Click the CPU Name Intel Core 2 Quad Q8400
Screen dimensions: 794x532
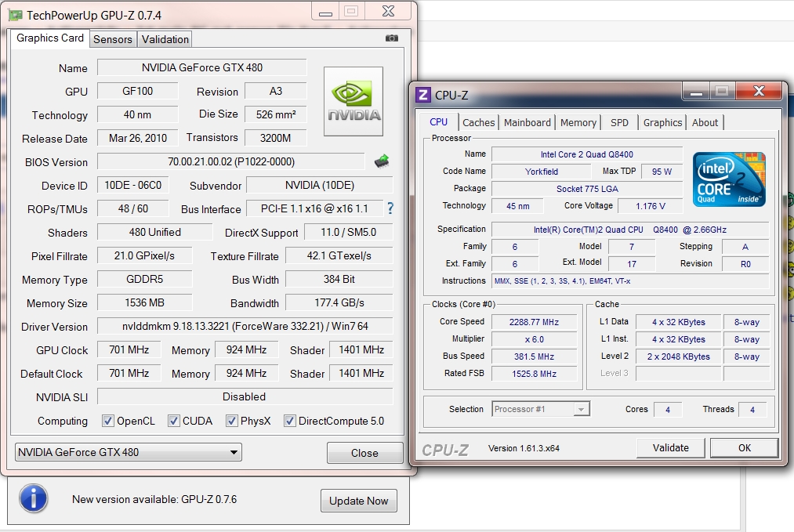coord(587,154)
